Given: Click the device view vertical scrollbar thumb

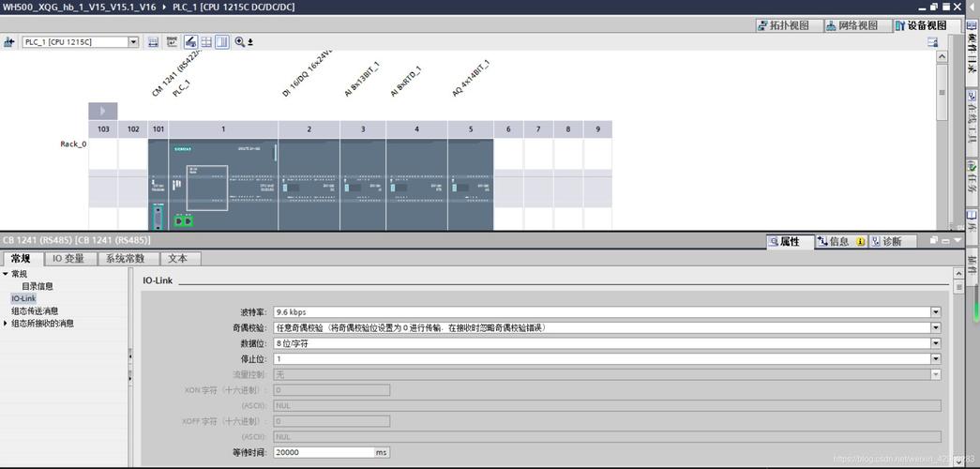Looking at the screenshot, I should click(x=942, y=92).
